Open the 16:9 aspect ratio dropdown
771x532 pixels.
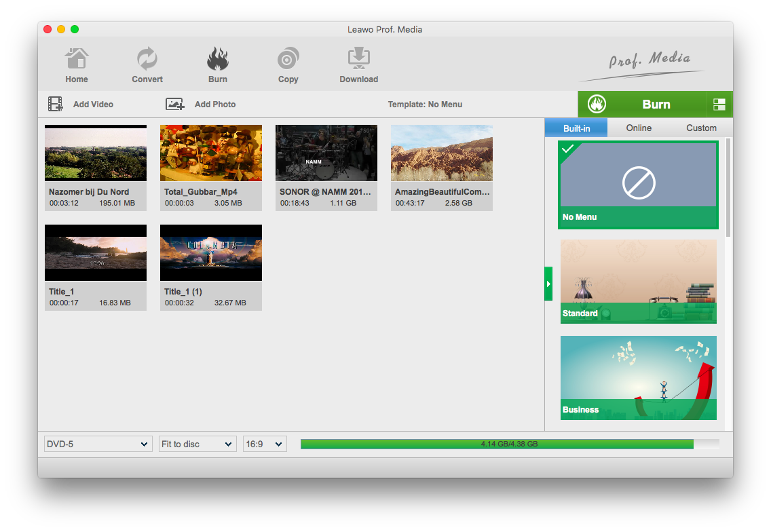pyautogui.click(x=265, y=444)
